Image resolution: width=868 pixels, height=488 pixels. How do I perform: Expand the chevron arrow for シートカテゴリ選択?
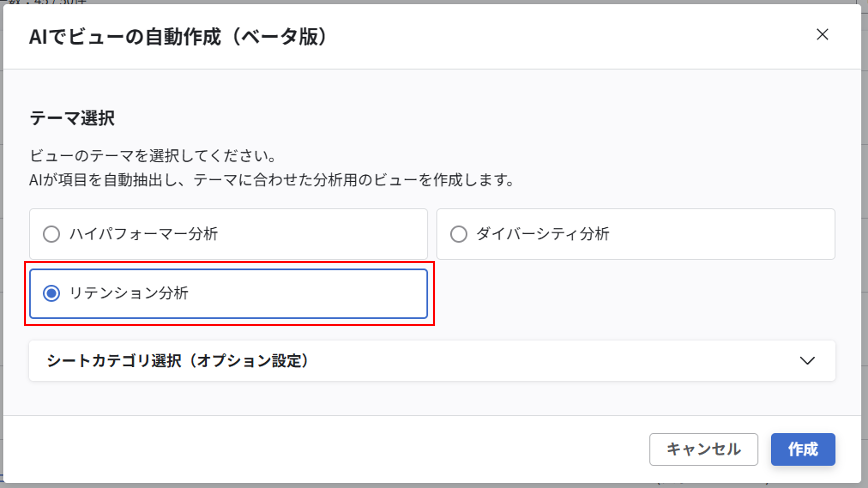[x=807, y=361]
